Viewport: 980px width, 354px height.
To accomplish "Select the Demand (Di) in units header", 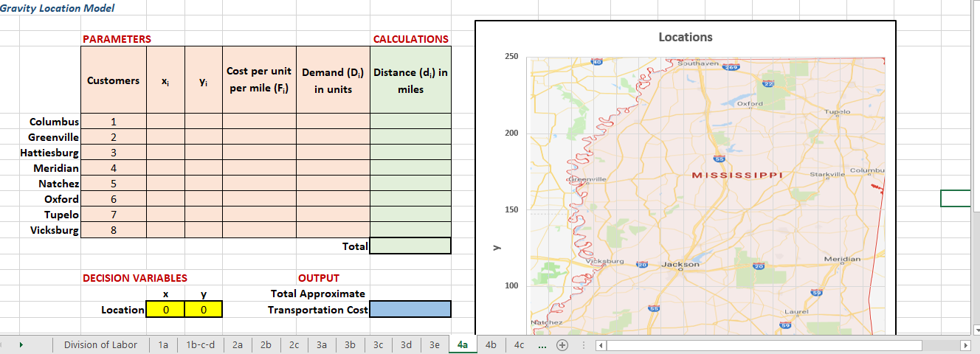I will pos(333,80).
